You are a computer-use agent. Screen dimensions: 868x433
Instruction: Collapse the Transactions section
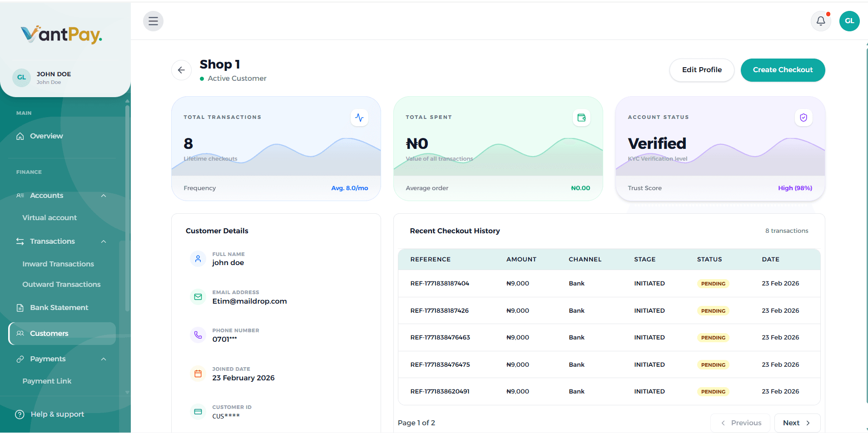coord(104,241)
